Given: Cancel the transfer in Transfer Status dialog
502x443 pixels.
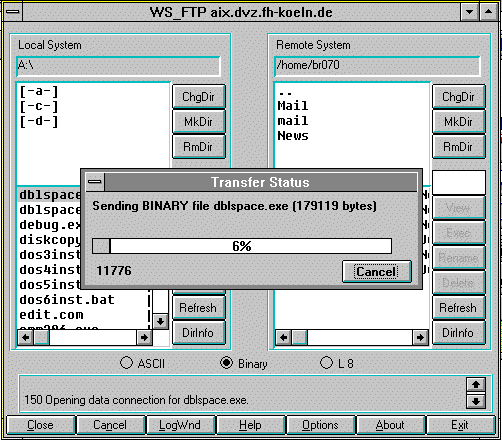Looking at the screenshot, I should pyautogui.click(x=377, y=272).
